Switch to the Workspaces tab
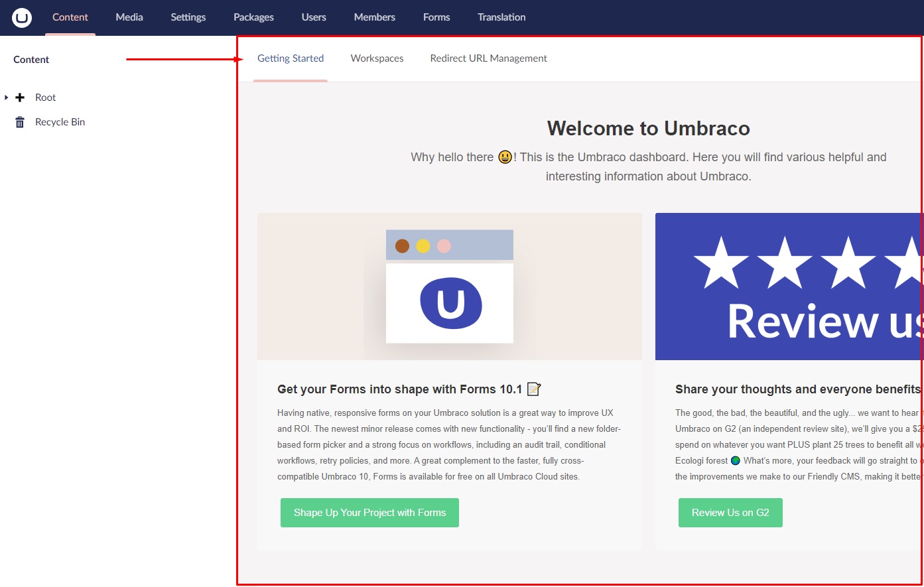The height and width of the screenshot is (587, 924). click(x=377, y=58)
